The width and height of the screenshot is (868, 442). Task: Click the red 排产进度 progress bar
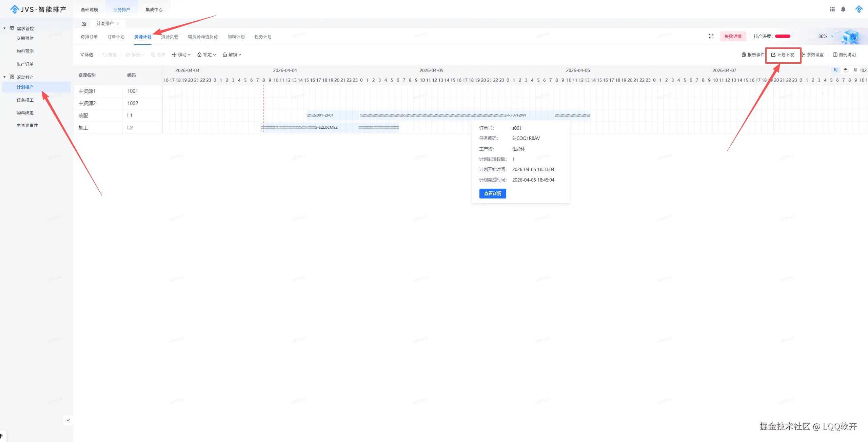point(783,36)
